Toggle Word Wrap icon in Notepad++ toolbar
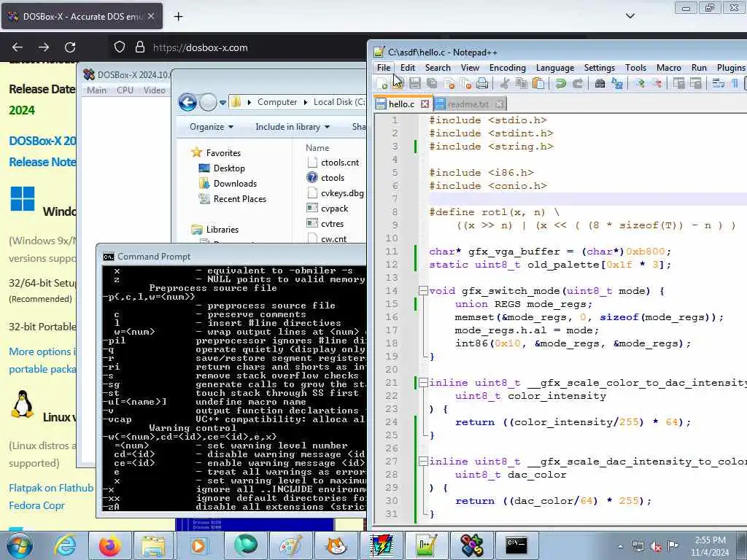The width and height of the screenshot is (747, 560). click(x=718, y=84)
